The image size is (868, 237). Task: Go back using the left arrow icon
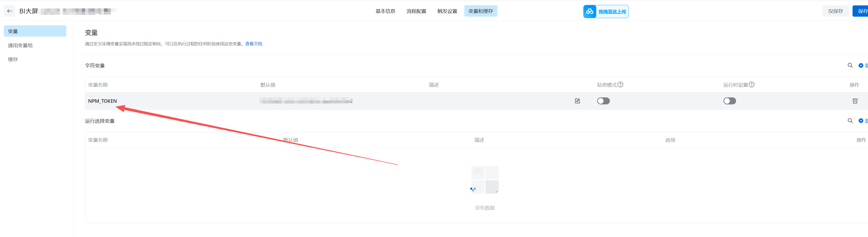pyautogui.click(x=9, y=11)
